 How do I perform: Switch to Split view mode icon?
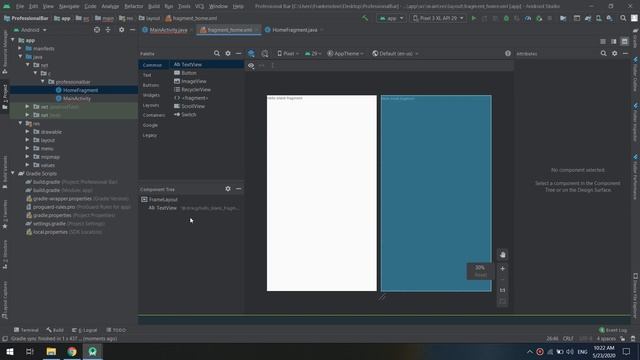(x=613, y=42)
